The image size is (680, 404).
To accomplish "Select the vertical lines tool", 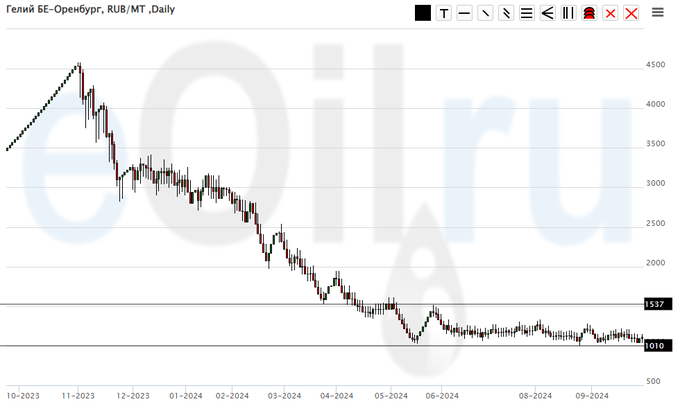I will pos(568,13).
